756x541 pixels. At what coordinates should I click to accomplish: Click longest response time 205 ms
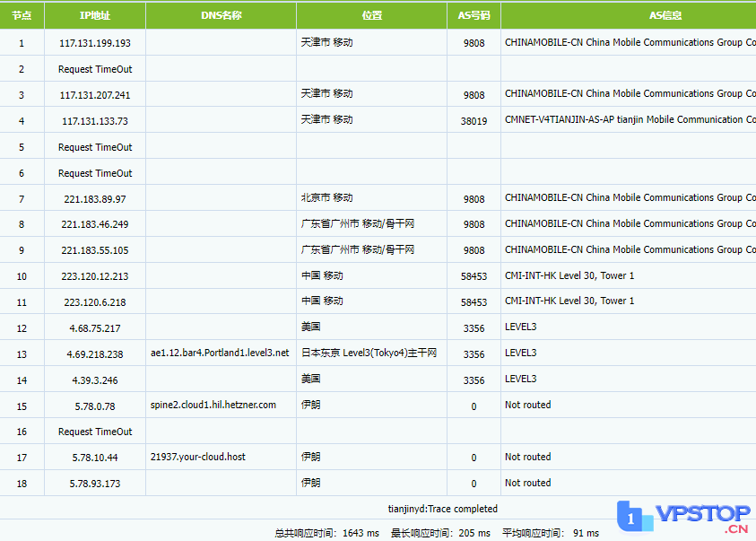(440, 533)
